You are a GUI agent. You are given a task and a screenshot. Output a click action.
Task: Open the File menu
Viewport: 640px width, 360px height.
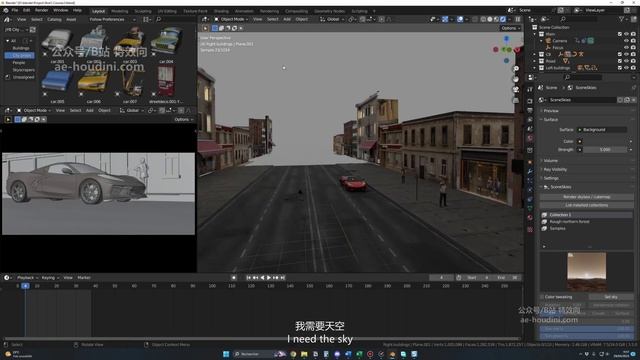pyautogui.click(x=15, y=10)
